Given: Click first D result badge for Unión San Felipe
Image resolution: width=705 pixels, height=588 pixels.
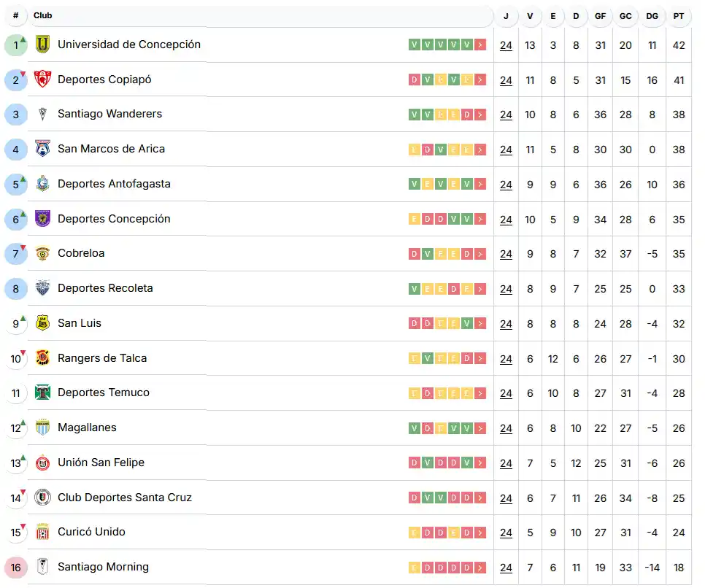Looking at the screenshot, I should (x=414, y=463).
